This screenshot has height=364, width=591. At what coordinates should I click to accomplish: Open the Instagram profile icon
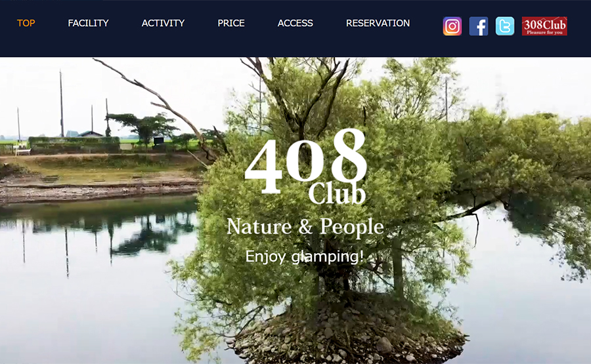point(452,26)
